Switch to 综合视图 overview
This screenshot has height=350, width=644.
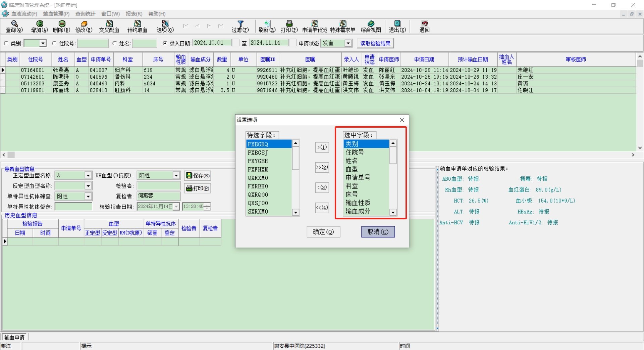pyautogui.click(x=371, y=26)
